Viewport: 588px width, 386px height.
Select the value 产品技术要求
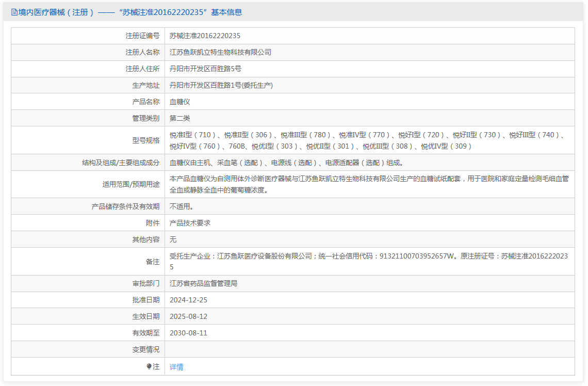point(190,223)
